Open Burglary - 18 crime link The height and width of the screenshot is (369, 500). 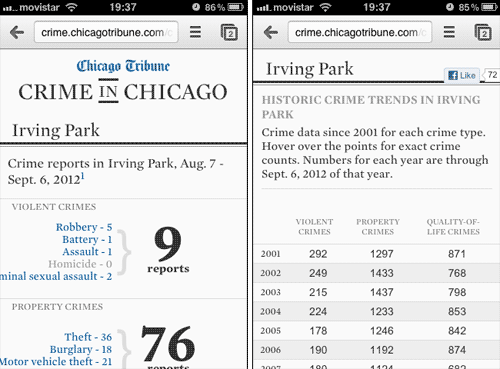click(x=81, y=349)
